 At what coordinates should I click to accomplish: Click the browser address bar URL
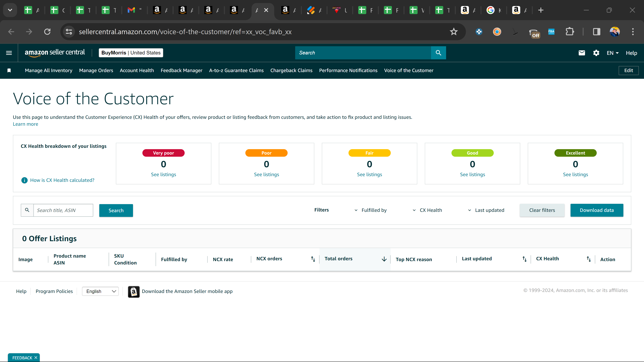(x=185, y=32)
